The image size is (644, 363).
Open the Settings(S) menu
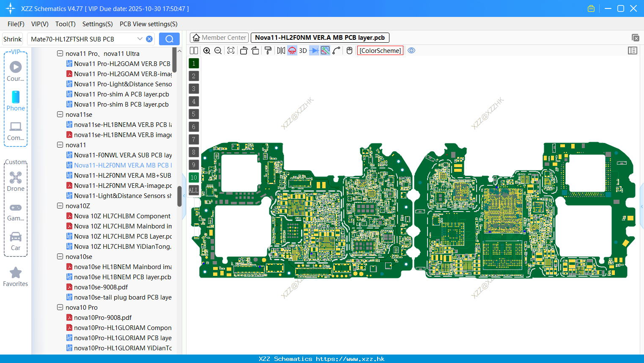(98, 24)
